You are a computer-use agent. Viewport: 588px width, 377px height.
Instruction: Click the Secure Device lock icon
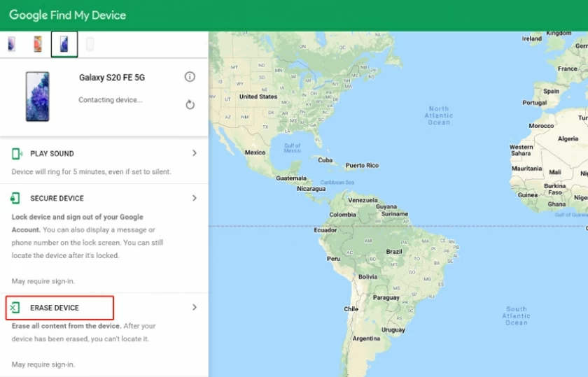pyautogui.click(x=15, y=198)
